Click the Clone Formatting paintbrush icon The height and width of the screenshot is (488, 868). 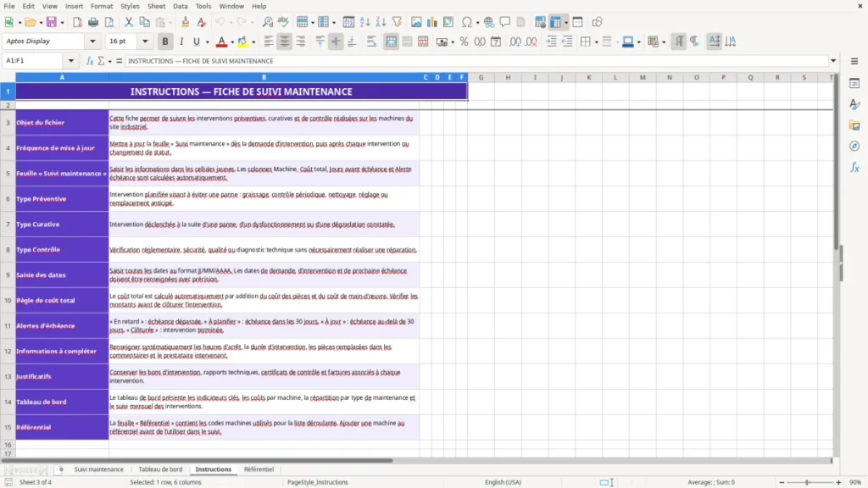click(186, 22)
